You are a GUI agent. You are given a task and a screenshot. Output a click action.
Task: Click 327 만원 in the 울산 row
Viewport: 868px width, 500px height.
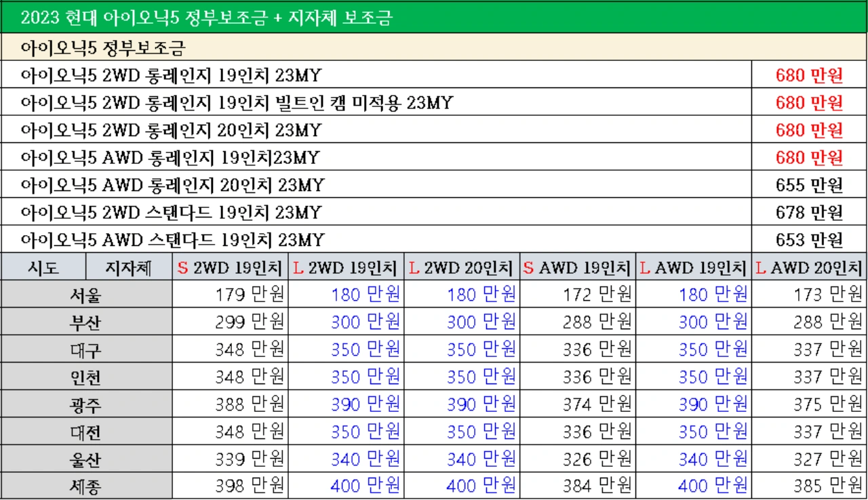coord(829,459)
